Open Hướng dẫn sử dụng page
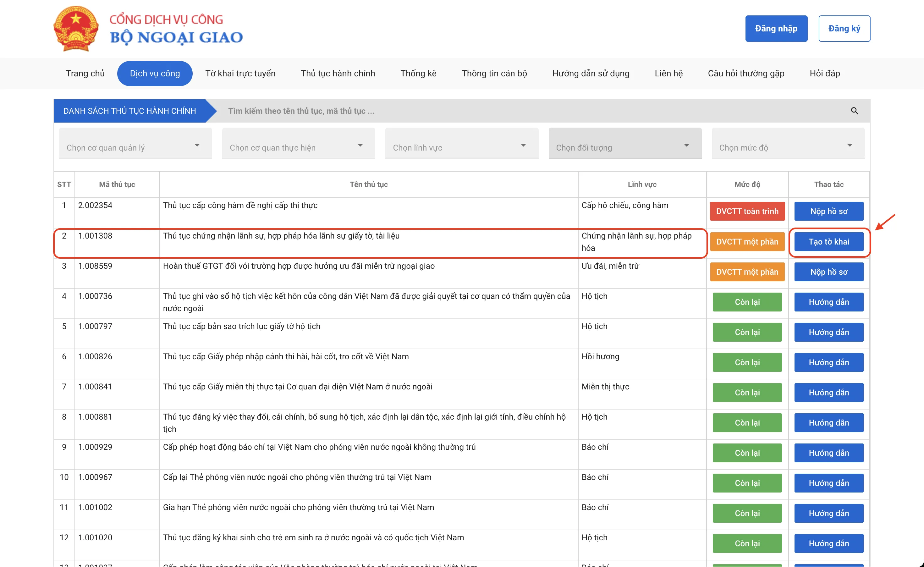924x567 pixels. (591, 74)
